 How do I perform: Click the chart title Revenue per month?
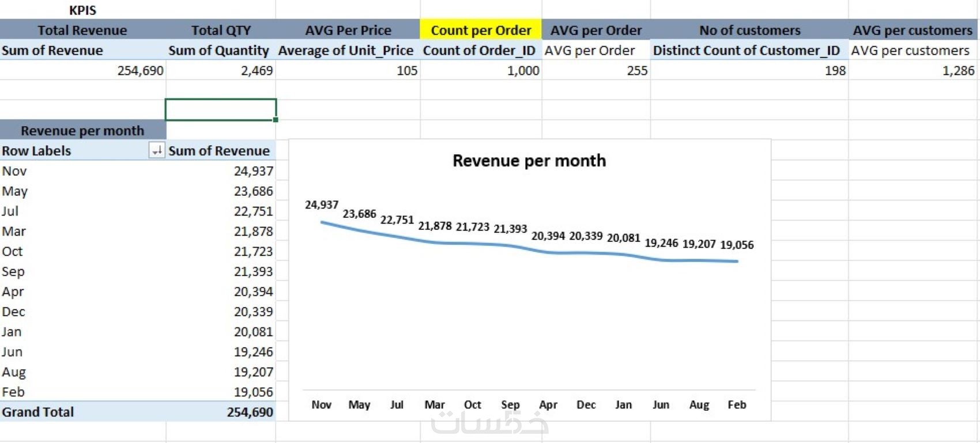click(529, 161)
